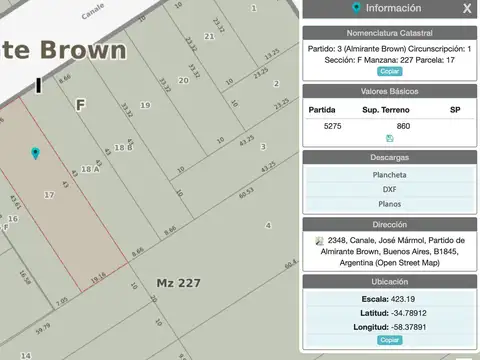This screenshot has height=360, width=480.
Task: Click the SP column header
Action: [x=455, y=110]
